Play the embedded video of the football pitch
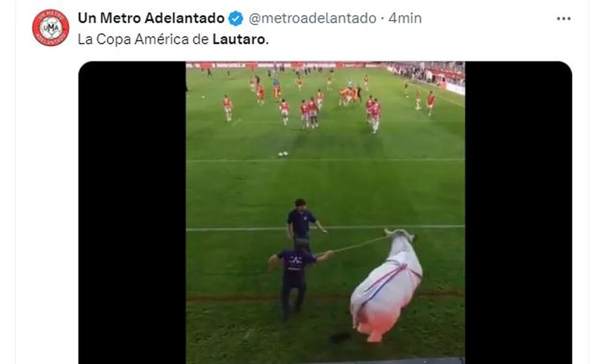Viewport: 596px width, 364px height. click(x=325, y=213)
